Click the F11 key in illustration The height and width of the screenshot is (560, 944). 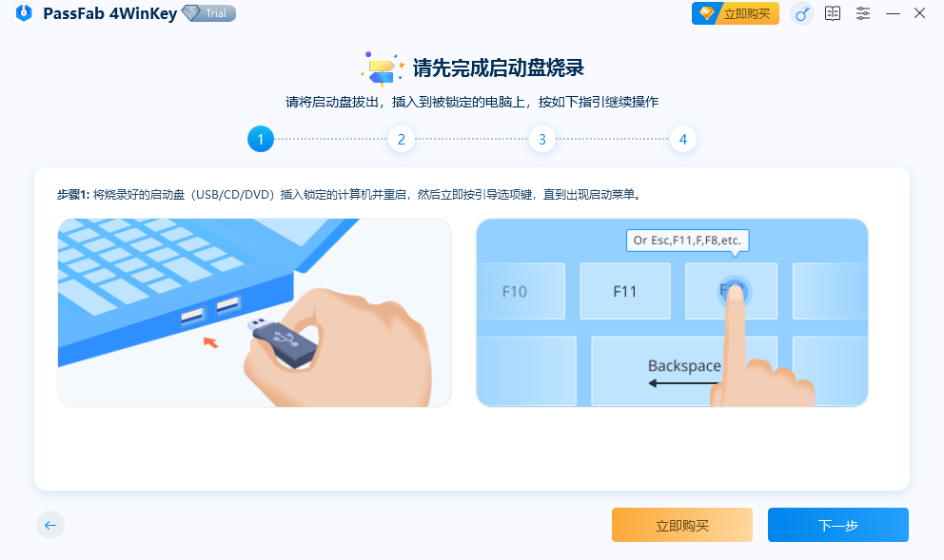(625, 291)
